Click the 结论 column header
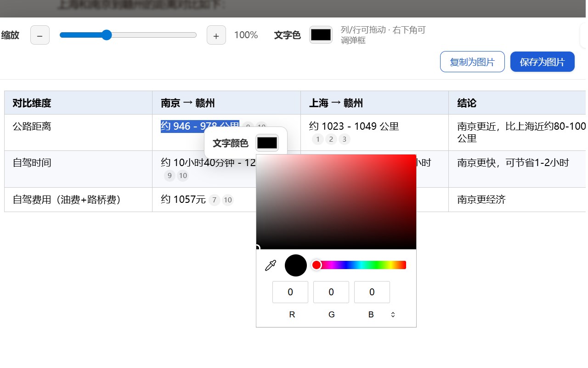588x368 pixels. (x=517, y=103)
